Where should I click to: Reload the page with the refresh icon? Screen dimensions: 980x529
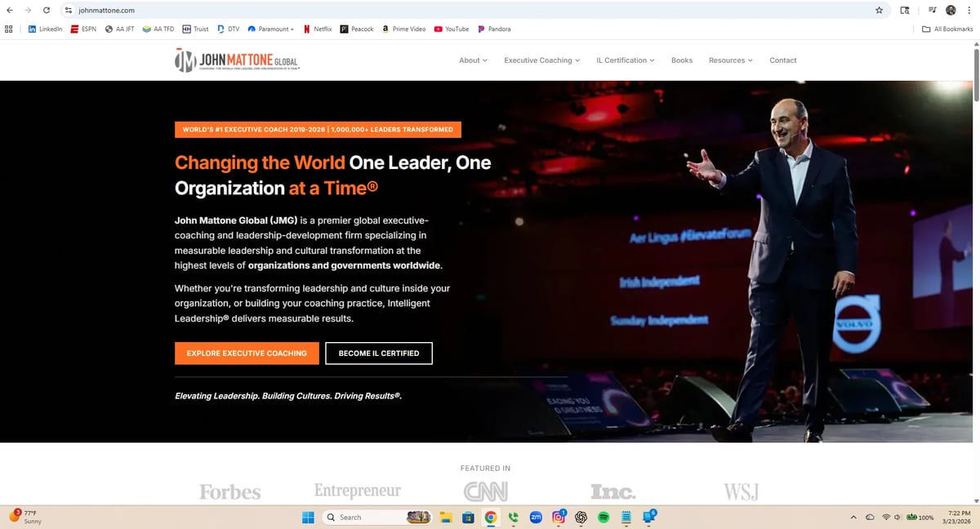(x=46, y=10)
